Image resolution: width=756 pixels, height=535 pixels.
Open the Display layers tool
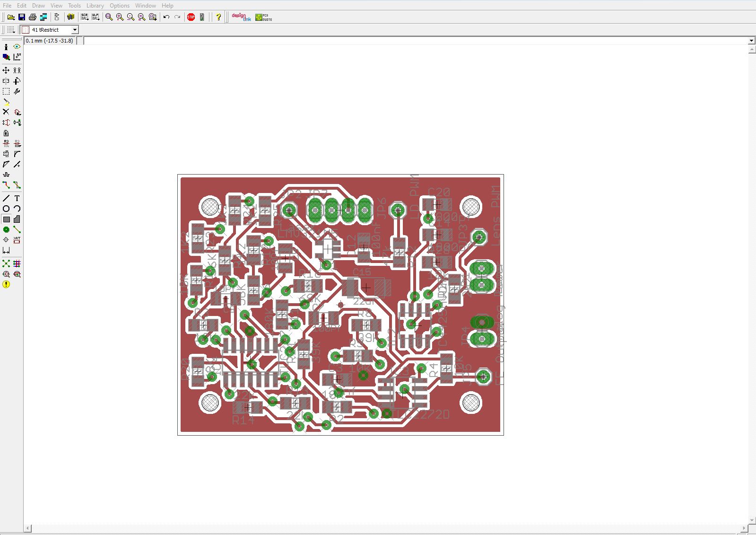click(x=6, y=57)
